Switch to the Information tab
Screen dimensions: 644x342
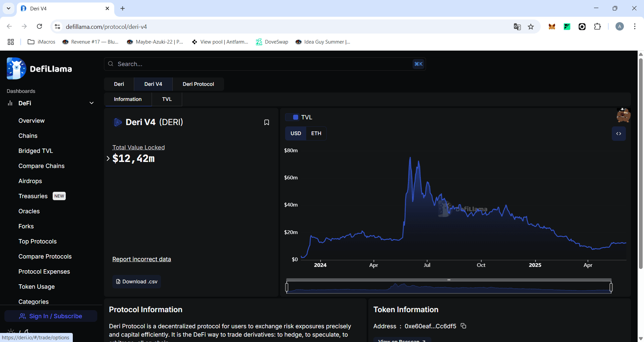click(x=128, y=99)
